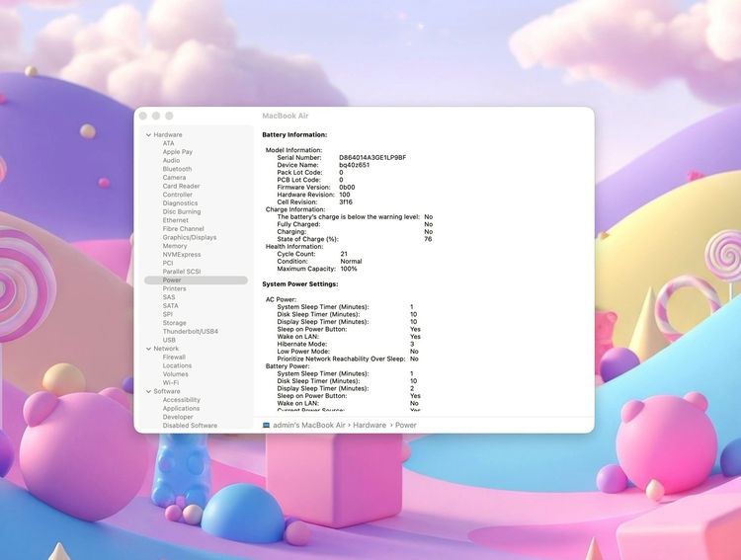Collapse the Software section chevron

148,392
